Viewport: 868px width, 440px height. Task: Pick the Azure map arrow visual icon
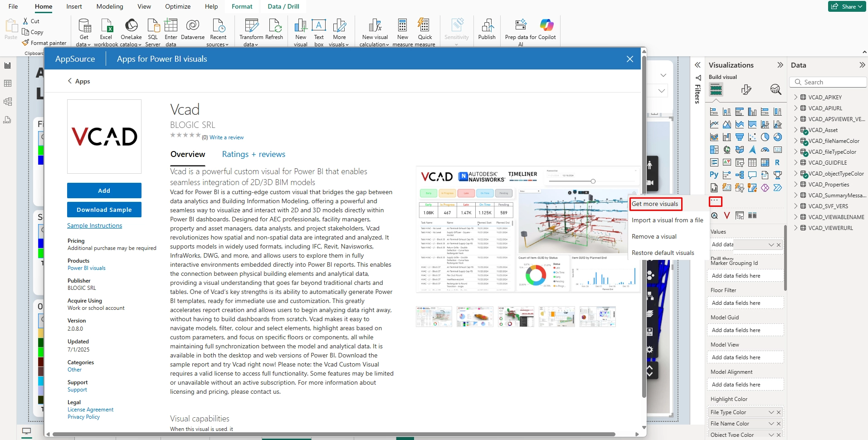(752, 150)
